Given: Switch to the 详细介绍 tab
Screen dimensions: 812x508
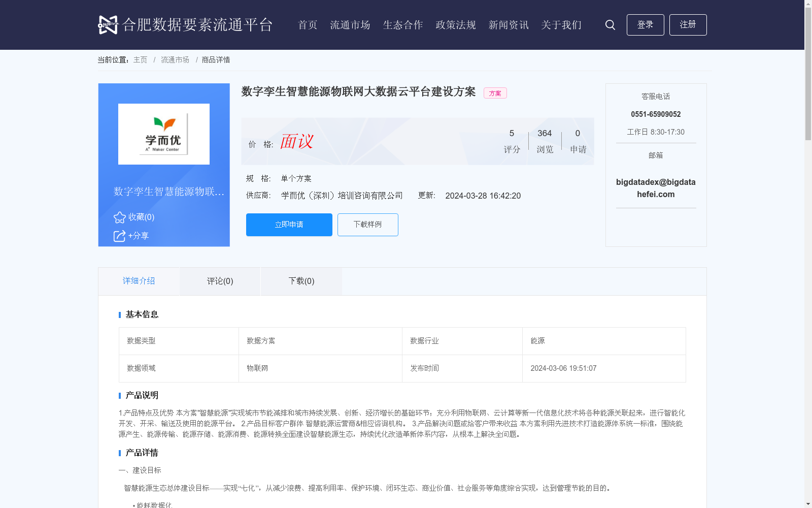Looking at the screenshot, I should pyautogui.click(x=139, y=281).
